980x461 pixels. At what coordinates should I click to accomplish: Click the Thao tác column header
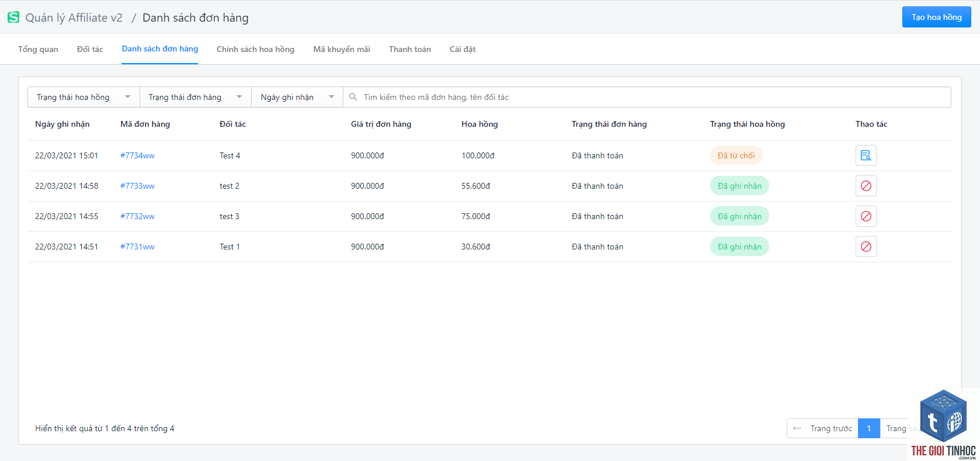871,124
